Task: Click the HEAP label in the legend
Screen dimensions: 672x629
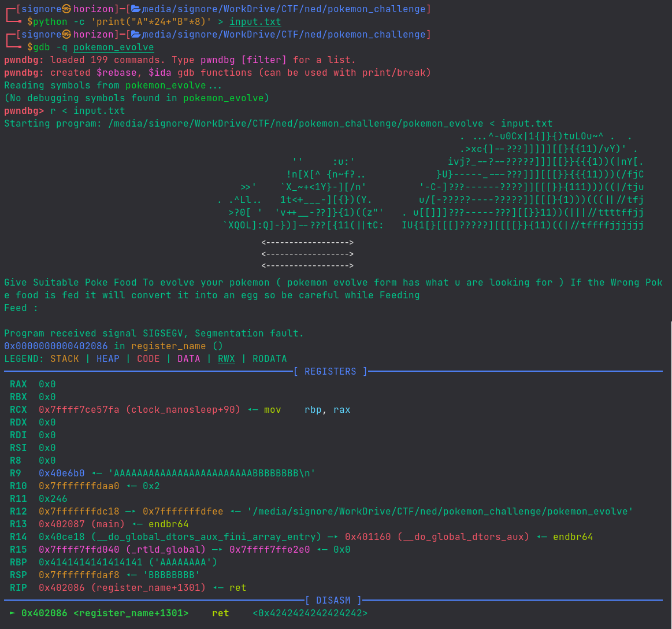Action: [107, 359]
